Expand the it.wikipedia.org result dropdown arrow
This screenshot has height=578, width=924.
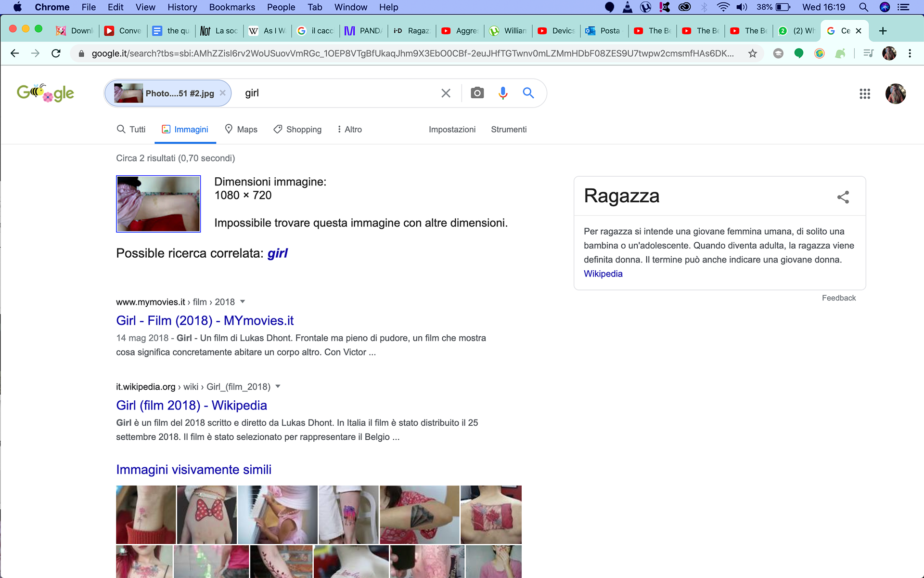[x=278, y=386]
